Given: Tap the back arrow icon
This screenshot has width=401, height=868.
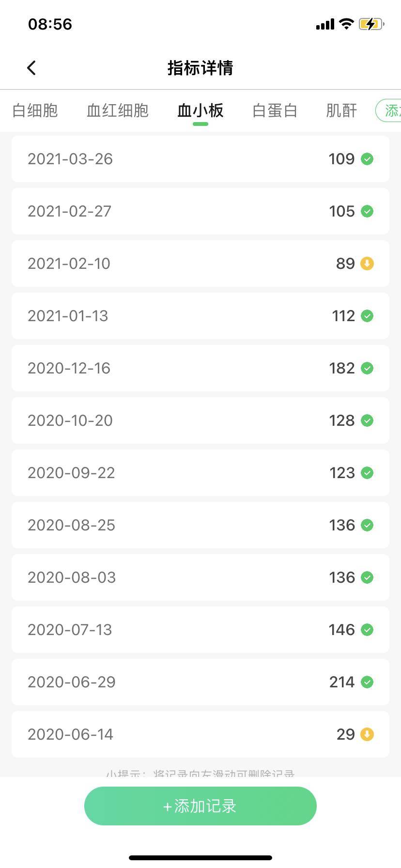Looking at the screenshot, I should [x=31, y=68].
